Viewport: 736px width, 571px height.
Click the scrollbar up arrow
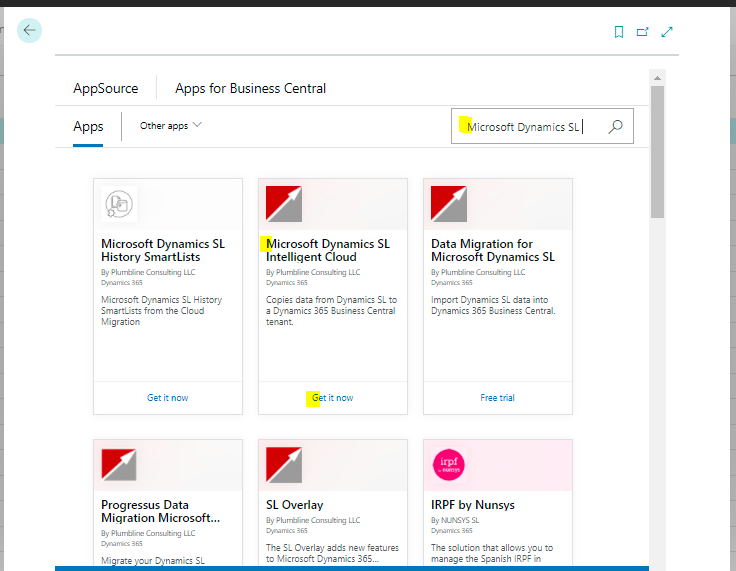point(657,78)
